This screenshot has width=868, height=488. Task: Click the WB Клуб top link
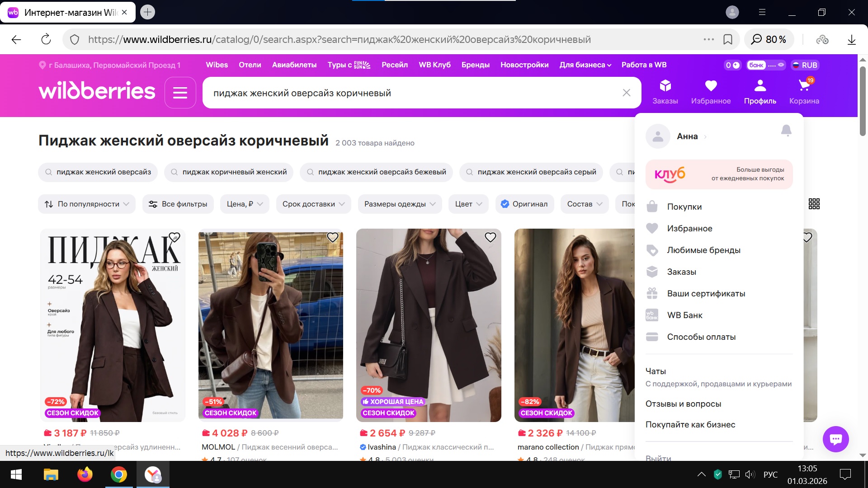click(434, 65)
